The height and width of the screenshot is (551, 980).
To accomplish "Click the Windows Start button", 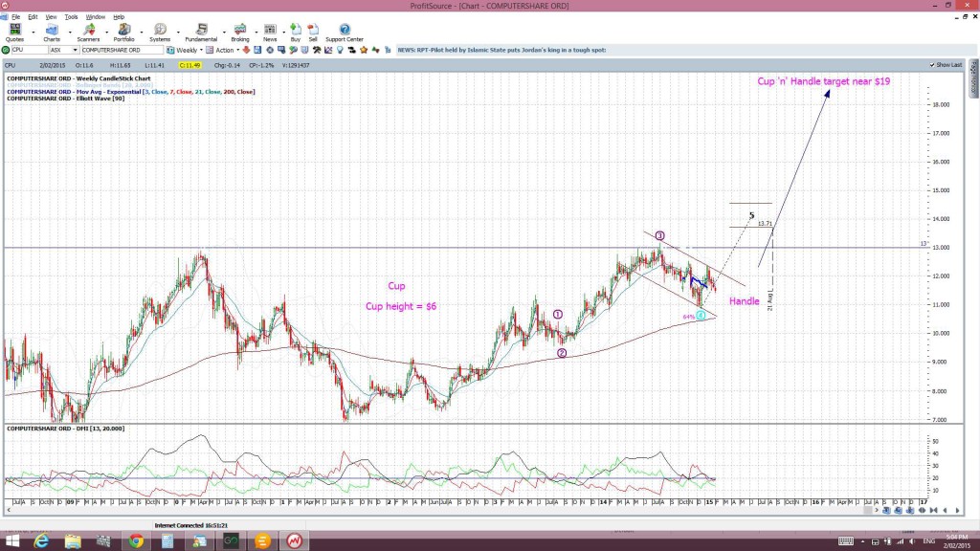I will point(11,541).
